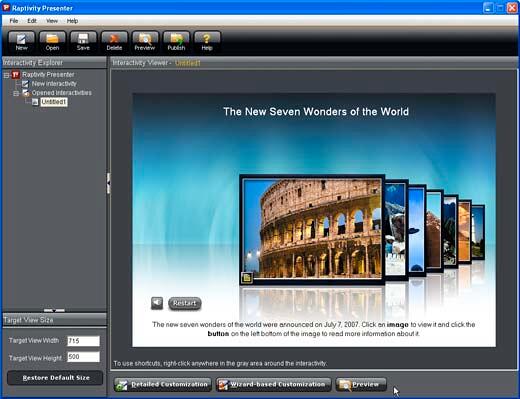520x399 pixels.
Task: Click the Untitled1 document icon in tree
Action: click(x=35, y=102)
